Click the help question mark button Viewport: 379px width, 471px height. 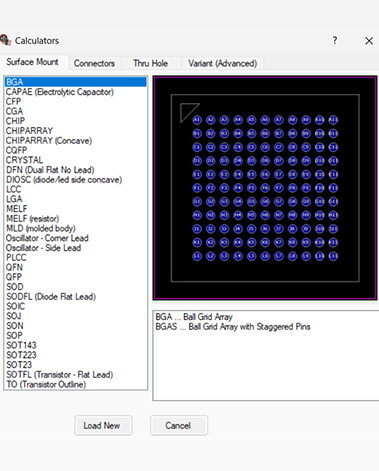click(x=335, y=41)
